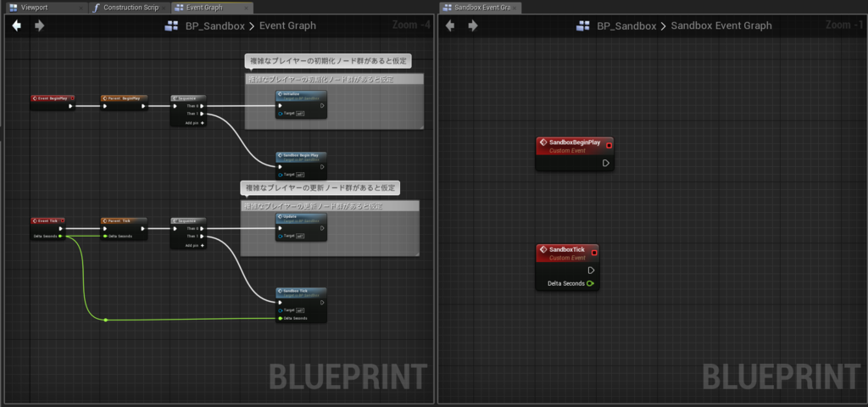The image size is (868, 407).
Task: Click the Update node's Target pin
Action: (281, 236)
